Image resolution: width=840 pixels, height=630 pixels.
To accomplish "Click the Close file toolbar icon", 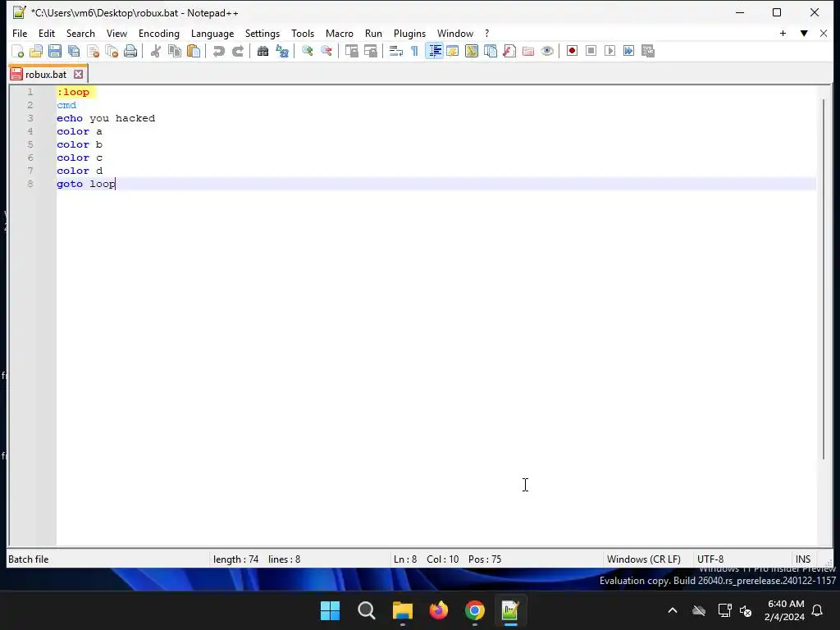I will [93, 51].
